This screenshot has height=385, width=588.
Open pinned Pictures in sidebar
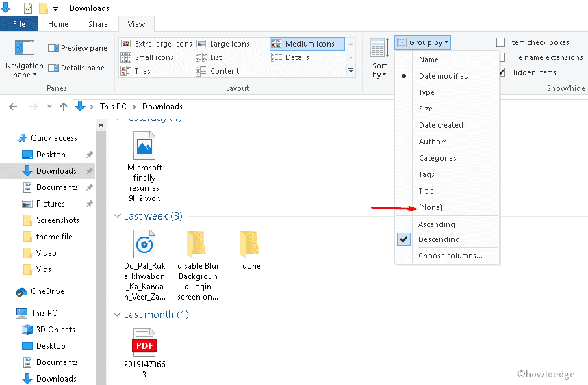pyautogui.click(x=50, y=204)
